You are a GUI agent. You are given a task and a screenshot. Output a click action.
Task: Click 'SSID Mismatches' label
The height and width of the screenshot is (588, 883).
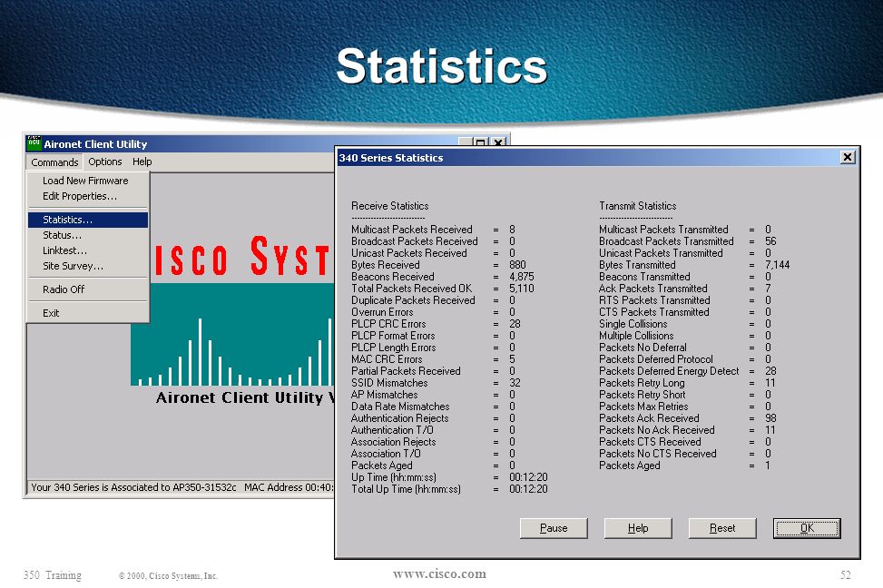pos(389,383)
